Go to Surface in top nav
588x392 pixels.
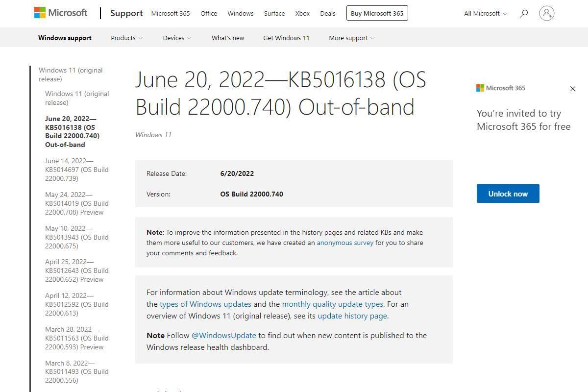pos(274,13)
